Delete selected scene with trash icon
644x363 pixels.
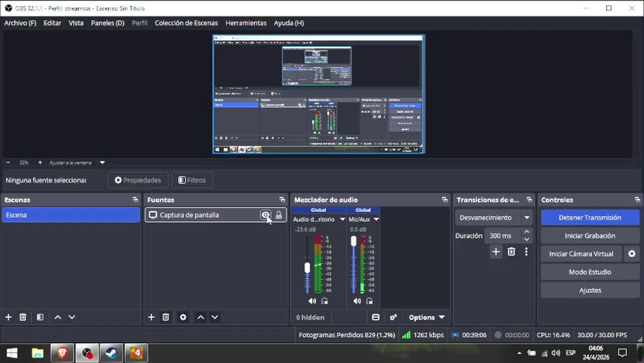click(23, 317)
